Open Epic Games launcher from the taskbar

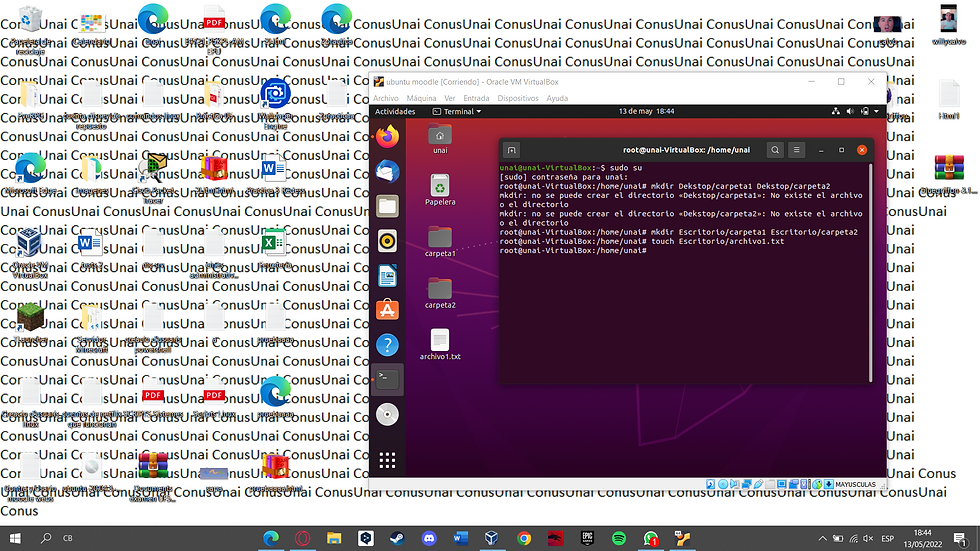(x=587, y=538)
